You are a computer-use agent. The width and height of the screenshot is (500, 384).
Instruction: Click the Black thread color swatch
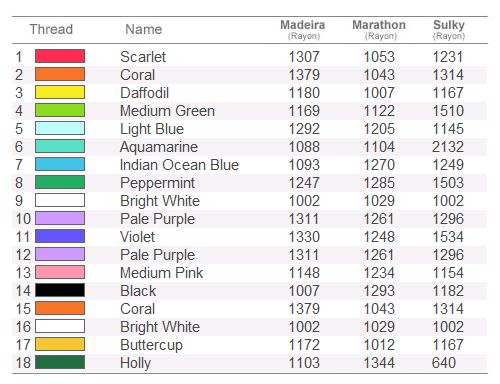pos(60,290)
